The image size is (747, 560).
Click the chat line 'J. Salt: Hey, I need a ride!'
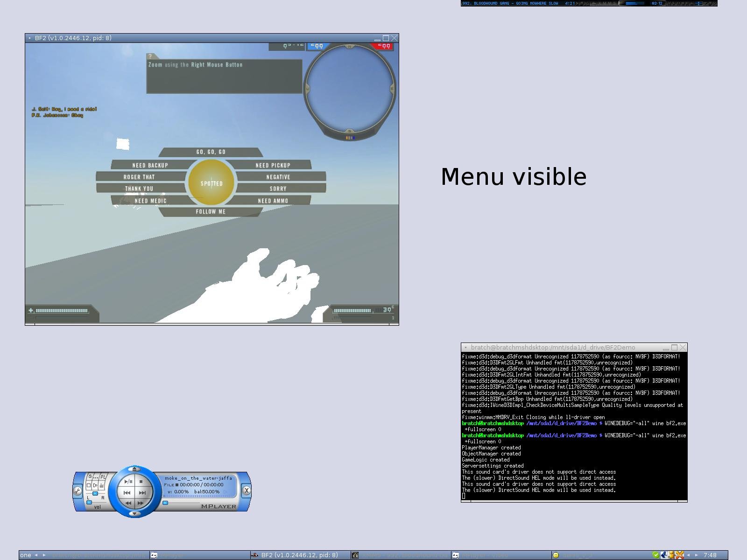64,109
